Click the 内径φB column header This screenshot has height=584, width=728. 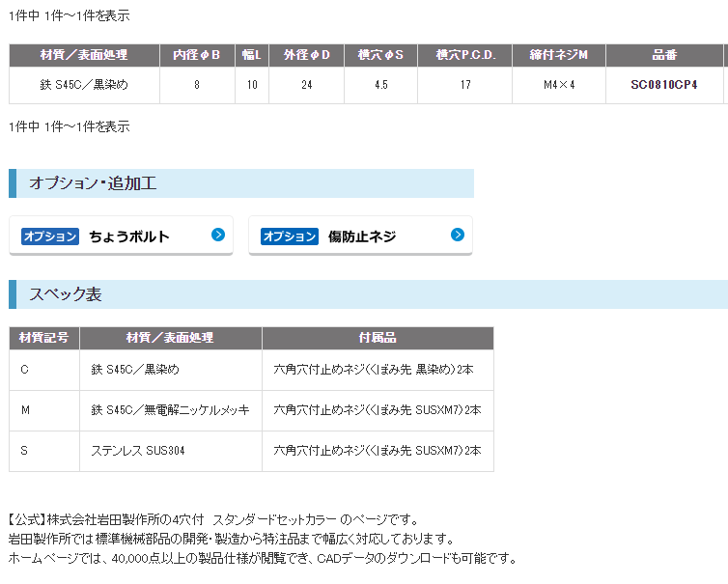click(197, 55)
